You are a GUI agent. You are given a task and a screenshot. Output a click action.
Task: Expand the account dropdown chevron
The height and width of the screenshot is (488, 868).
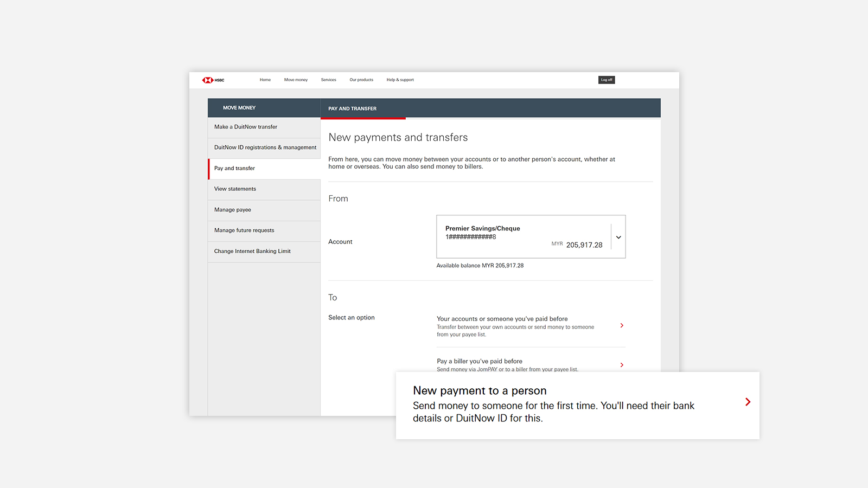[x=618, y=237]
